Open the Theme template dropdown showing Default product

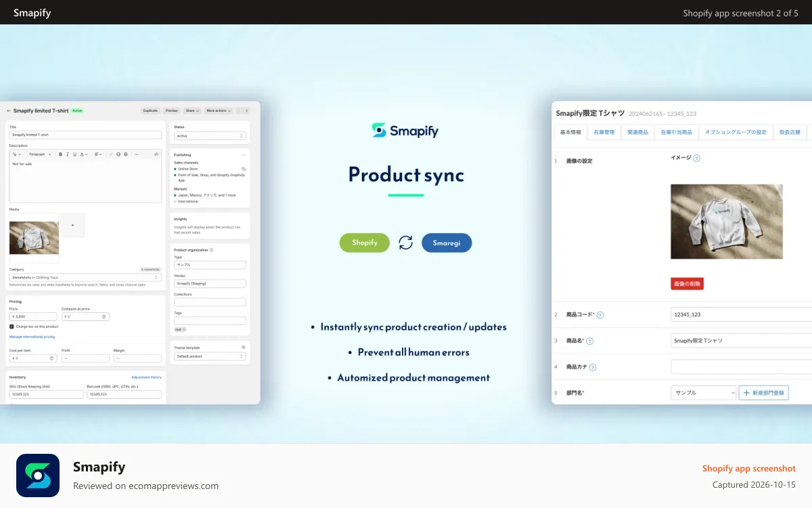tap(210, 356)
